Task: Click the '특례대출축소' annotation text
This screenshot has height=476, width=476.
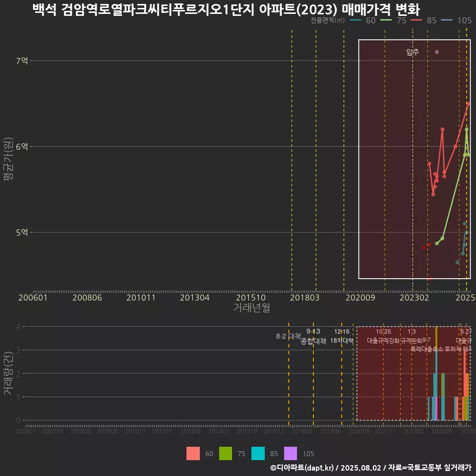Action: 427,349
